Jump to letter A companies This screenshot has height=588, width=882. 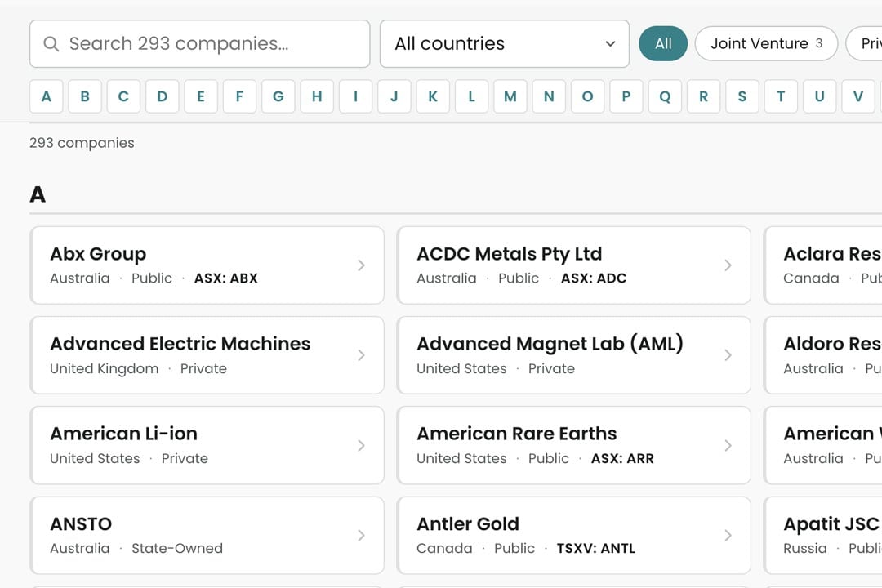pos(46,97)
